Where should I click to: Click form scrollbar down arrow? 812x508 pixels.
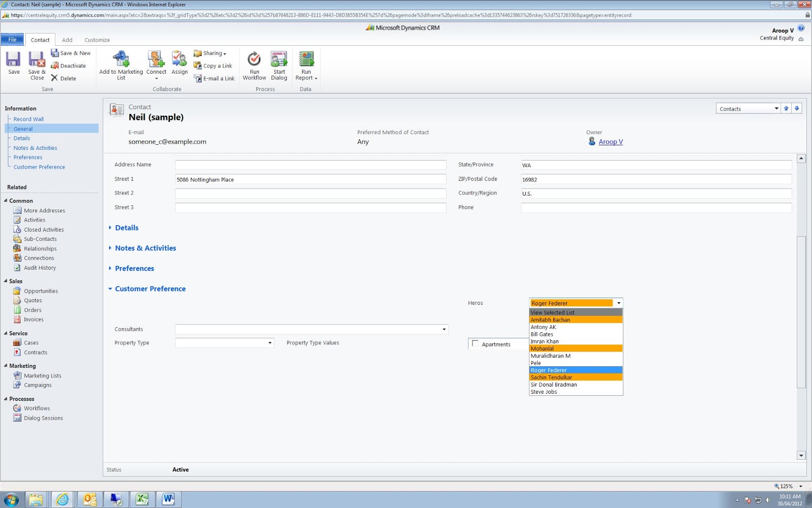801,456
